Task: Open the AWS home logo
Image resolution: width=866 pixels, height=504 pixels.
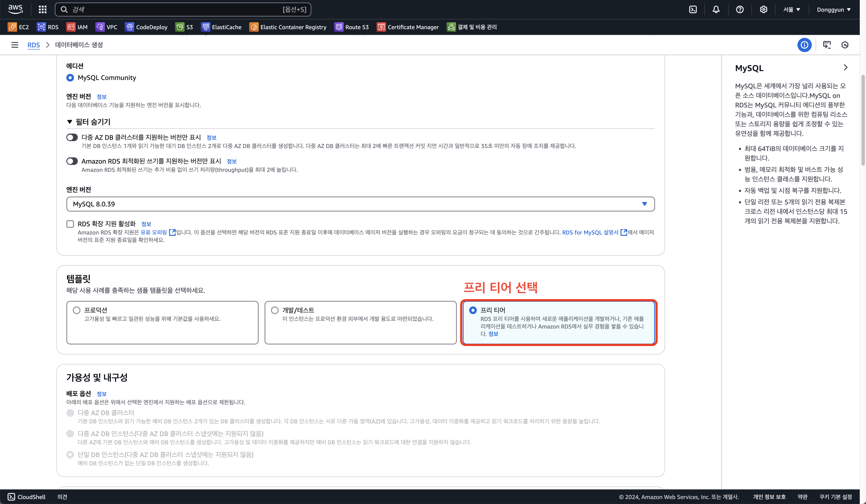Action: pyautogui.click(x=16, y=9)
